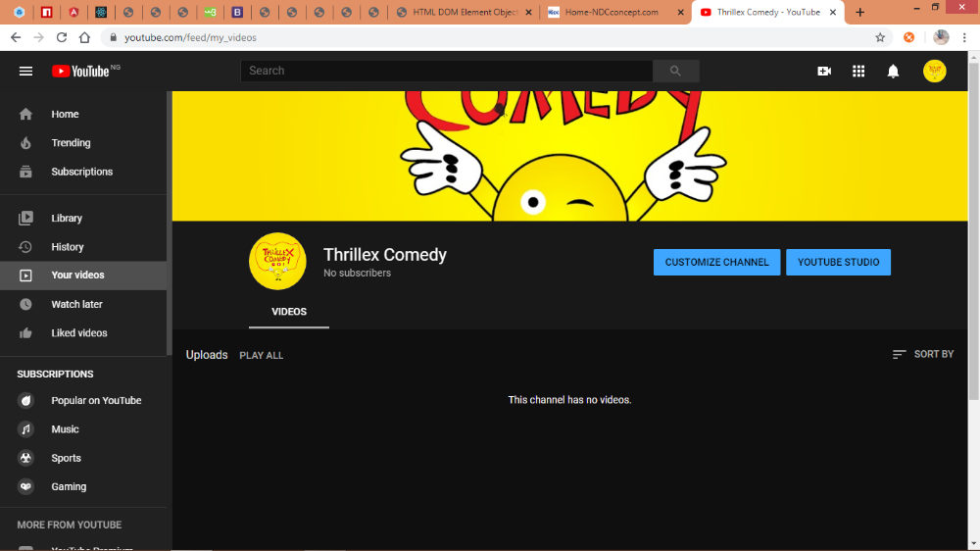The width and height of the screenshot is (980, 551).
Task: Click the Thrillex Comedy channel avatar
Action: [x=277, y=262]
